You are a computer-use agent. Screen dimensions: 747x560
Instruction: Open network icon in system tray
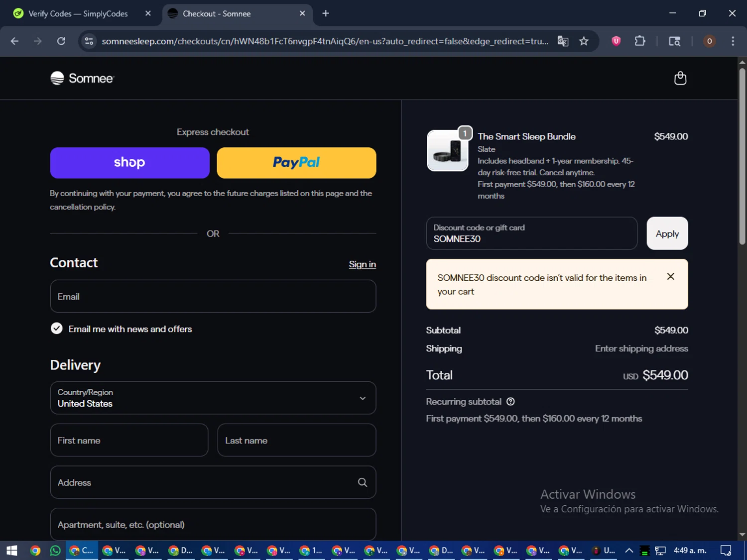(x=660, y=551)
